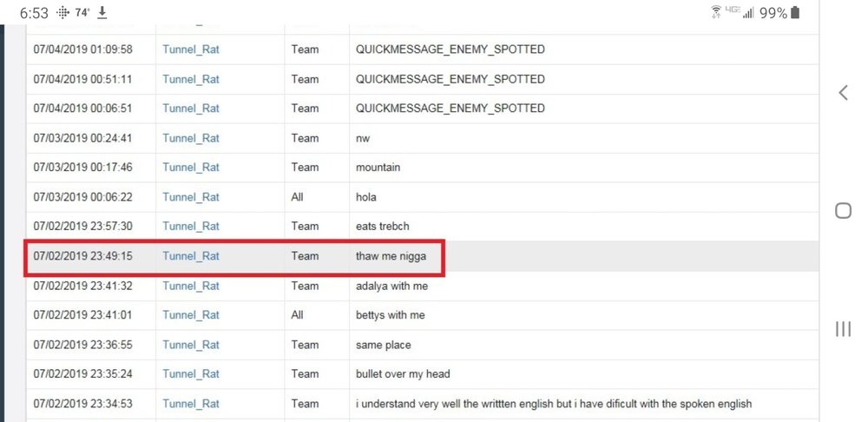Screen dimensions: 868x422
Task: Select timestamp '07/02/2019 23:41:32'
Action: tap(83, 286)
